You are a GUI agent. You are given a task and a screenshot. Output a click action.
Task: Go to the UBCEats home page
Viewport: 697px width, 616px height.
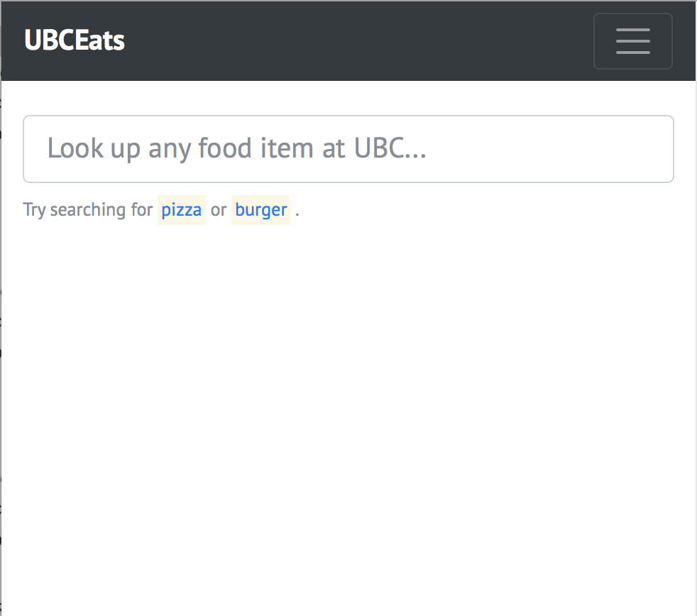pyautogui.click(x=75, y=40)
